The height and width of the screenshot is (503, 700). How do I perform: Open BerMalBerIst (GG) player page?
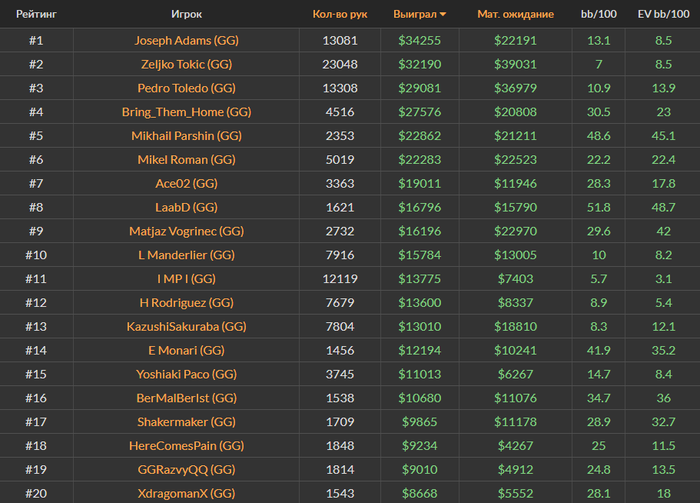187,398
